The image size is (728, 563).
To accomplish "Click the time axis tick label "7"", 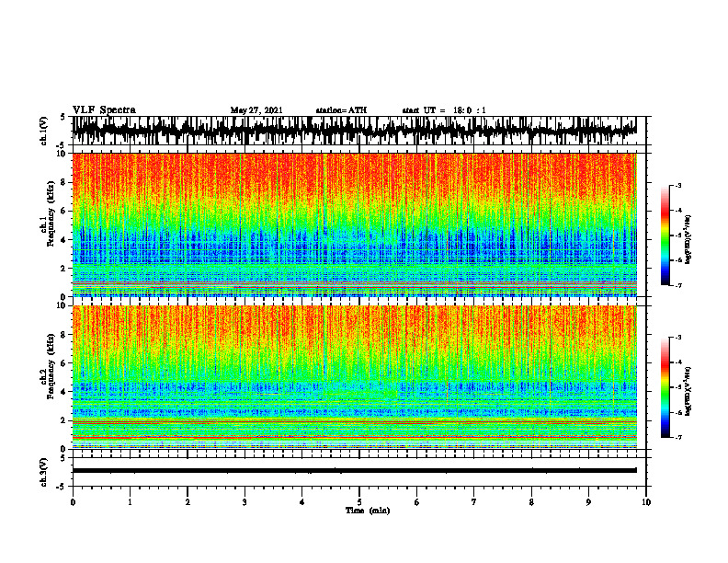I will (474, 501).
